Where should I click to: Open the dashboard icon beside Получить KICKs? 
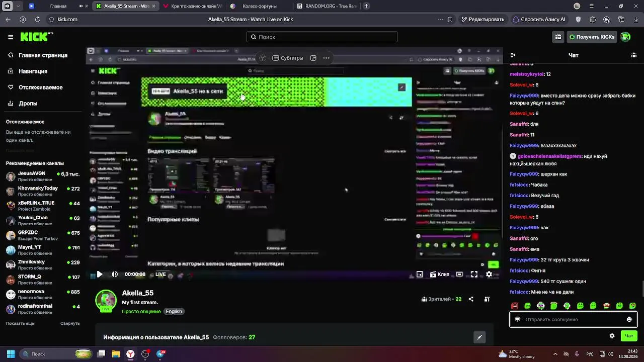pos(558,37)
